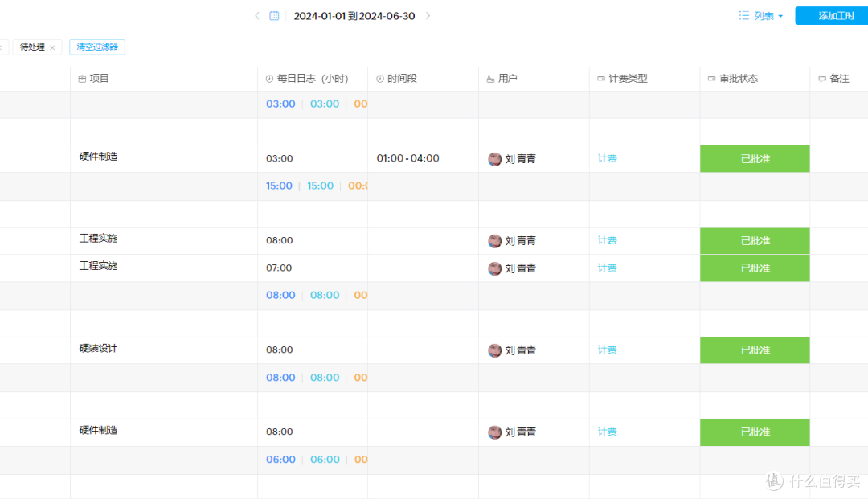Select the 01:00 - 04:00 time range cell
This screenshot has height=499, width=868.
pyautogui.click(x=408, y=158)
